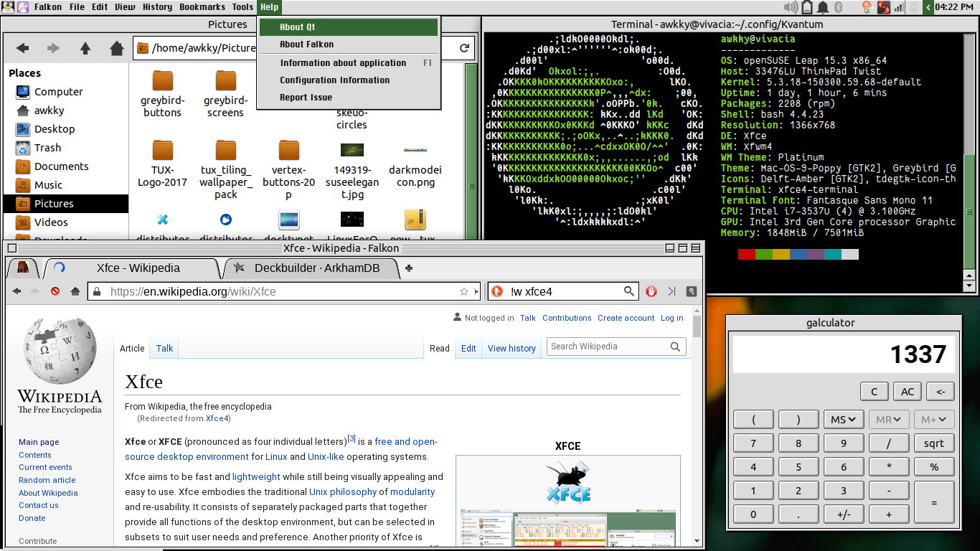Open the History menu in menu bar
Image resolution: width=980 pixels, height=551 pixels.
[157, 7]
